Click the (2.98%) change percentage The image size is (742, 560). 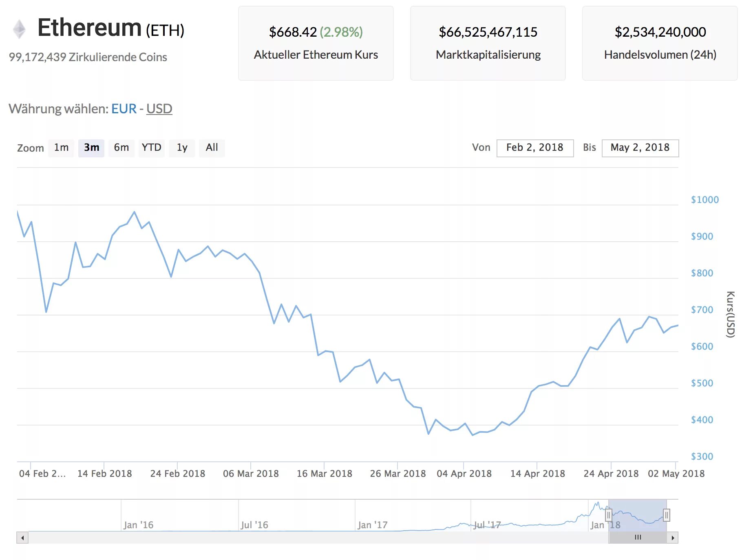point(341,32)
